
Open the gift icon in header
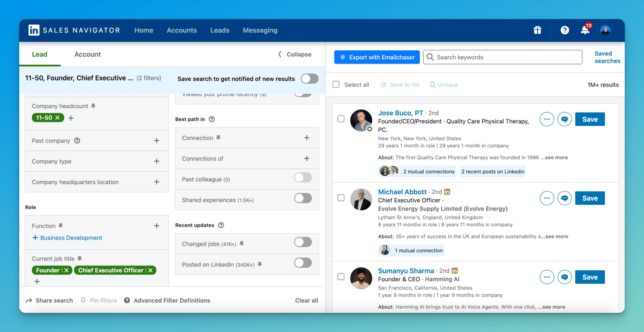point(538,30)
